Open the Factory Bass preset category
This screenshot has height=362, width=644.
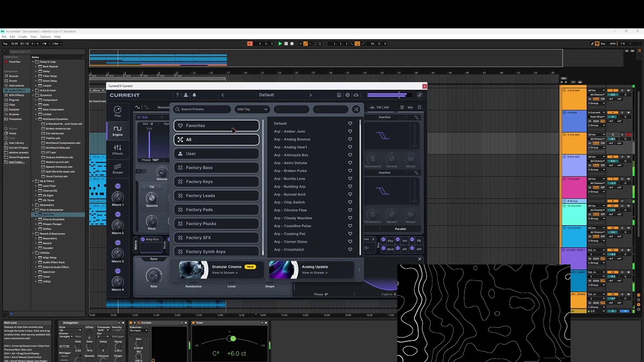coord(216,167)
